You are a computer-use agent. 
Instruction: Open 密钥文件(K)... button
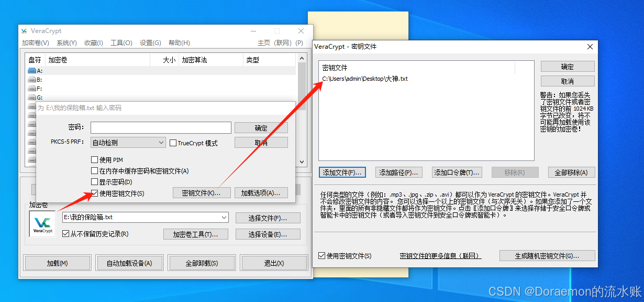[x=201, y=193]
